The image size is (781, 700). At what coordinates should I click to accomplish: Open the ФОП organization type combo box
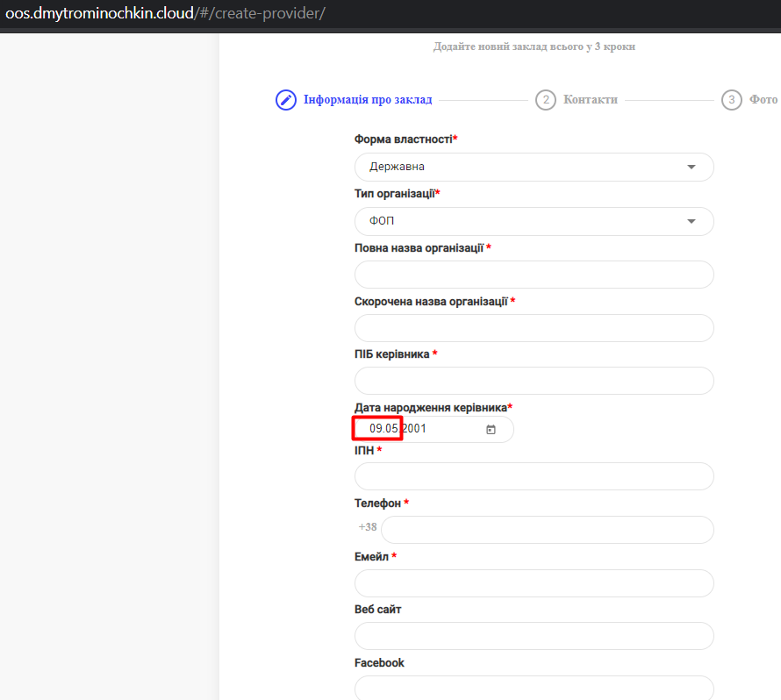pos(534,221)
